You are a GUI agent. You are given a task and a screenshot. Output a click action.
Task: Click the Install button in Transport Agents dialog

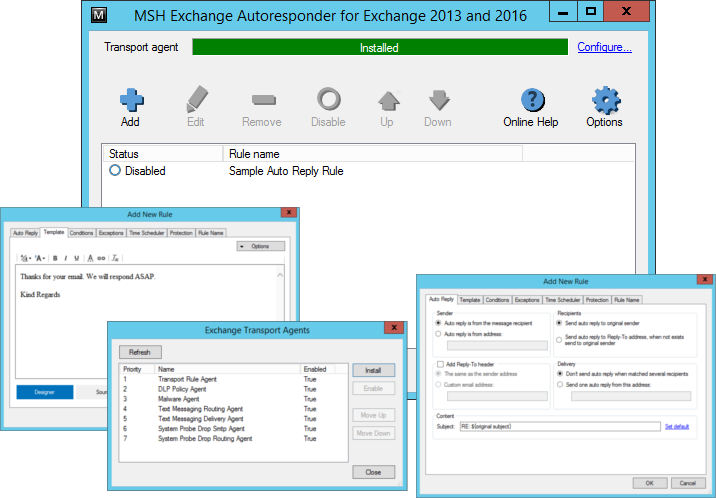[x=374, y=370]
